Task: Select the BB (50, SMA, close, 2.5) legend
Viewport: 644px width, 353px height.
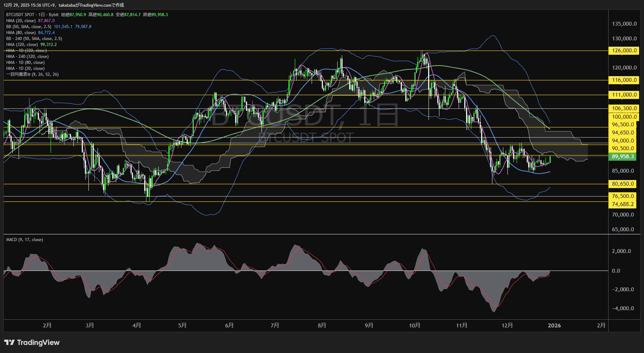Action: click(29, 27)
